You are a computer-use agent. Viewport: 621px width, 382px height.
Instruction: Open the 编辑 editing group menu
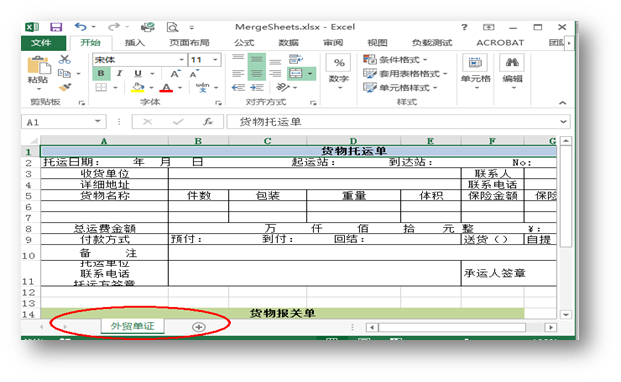tap(512, 71)
